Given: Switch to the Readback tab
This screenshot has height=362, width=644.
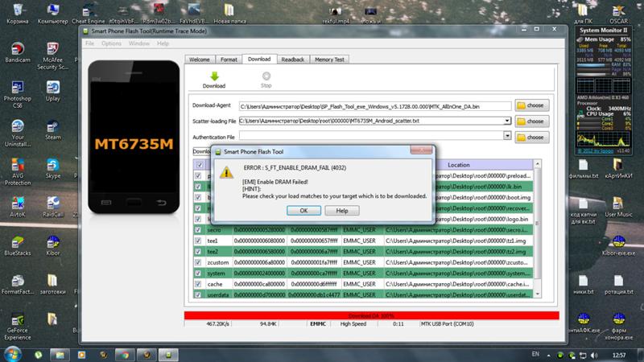Looking at the screenshot, I should coord(293,60).
